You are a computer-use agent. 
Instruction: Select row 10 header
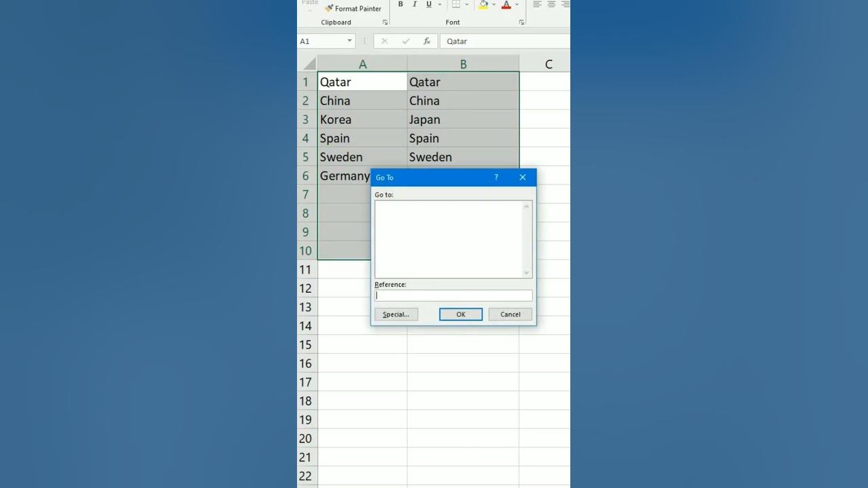point(306,251)
